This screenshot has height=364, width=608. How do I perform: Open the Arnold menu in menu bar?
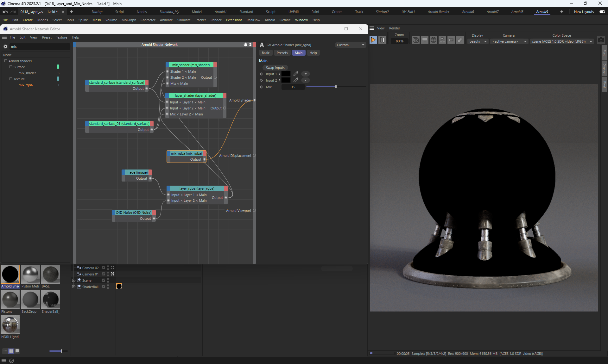pyautogui.click(x=269, y=20)
